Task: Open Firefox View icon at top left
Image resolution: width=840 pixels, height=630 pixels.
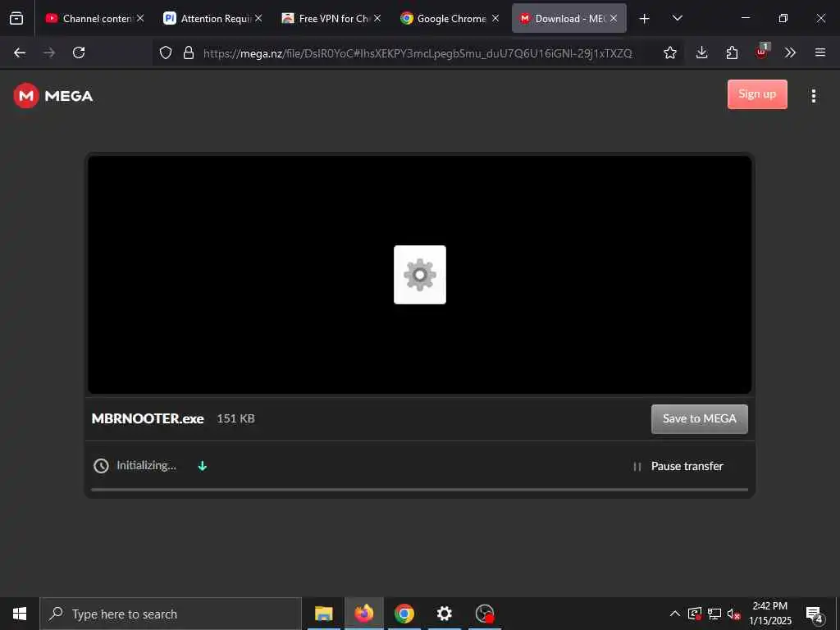Action: point(16,18)
